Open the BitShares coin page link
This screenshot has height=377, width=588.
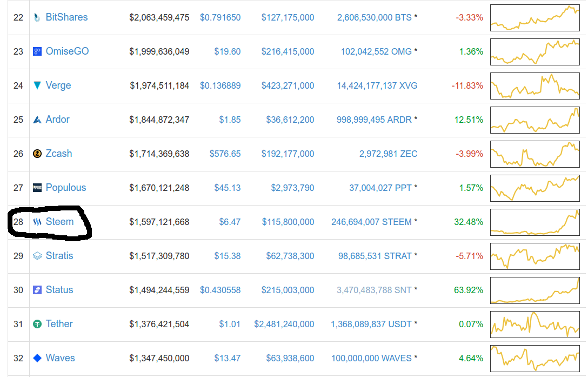pyautogui.click(x=67, y=17)
